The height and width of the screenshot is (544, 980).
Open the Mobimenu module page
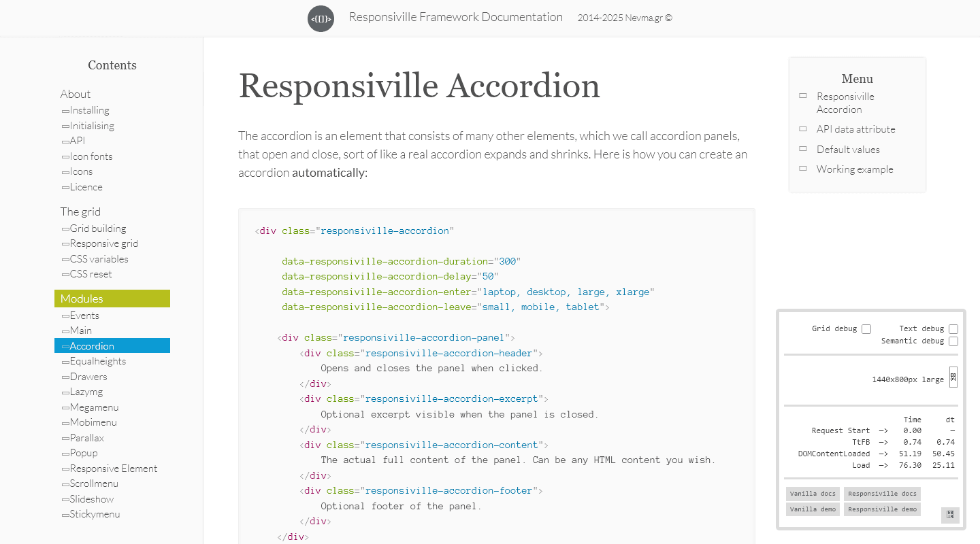[93, 422]
